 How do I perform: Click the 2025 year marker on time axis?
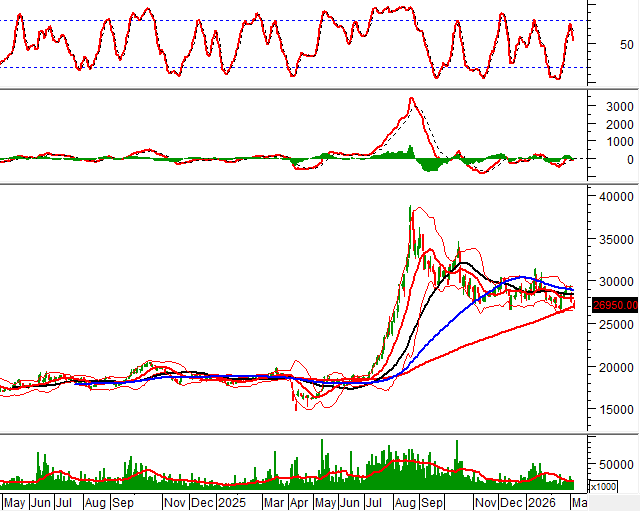(234, 500)
